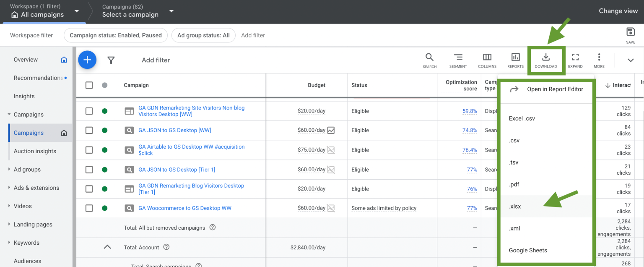Tick checkbox for GA Woocommerce to GS Desktop WW

[x=89, y=208]
